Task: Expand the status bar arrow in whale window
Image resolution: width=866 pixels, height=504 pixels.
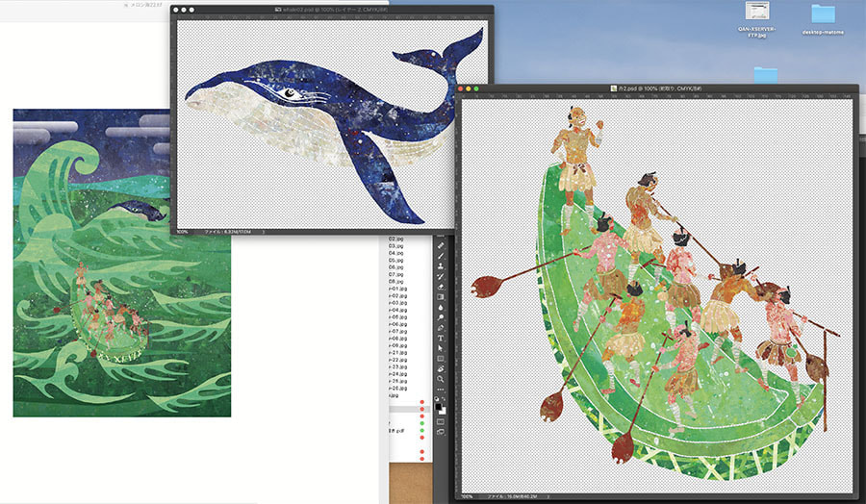Action: [263, 232]
